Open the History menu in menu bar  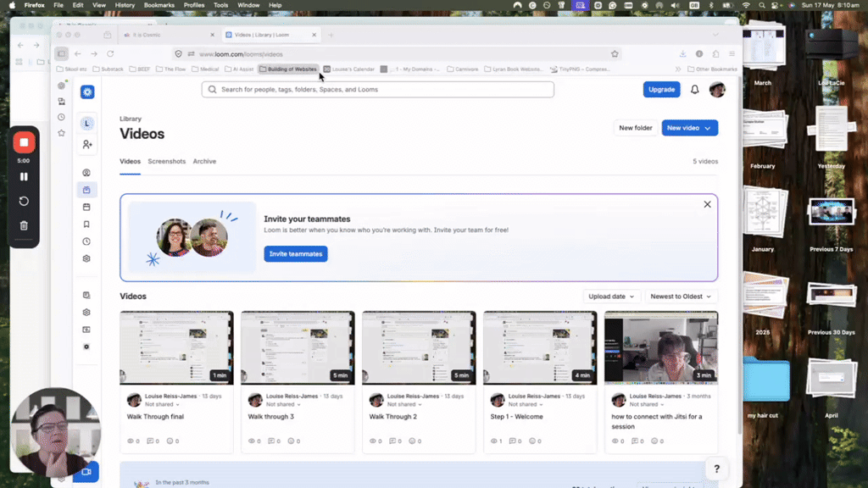click(125, 5)
